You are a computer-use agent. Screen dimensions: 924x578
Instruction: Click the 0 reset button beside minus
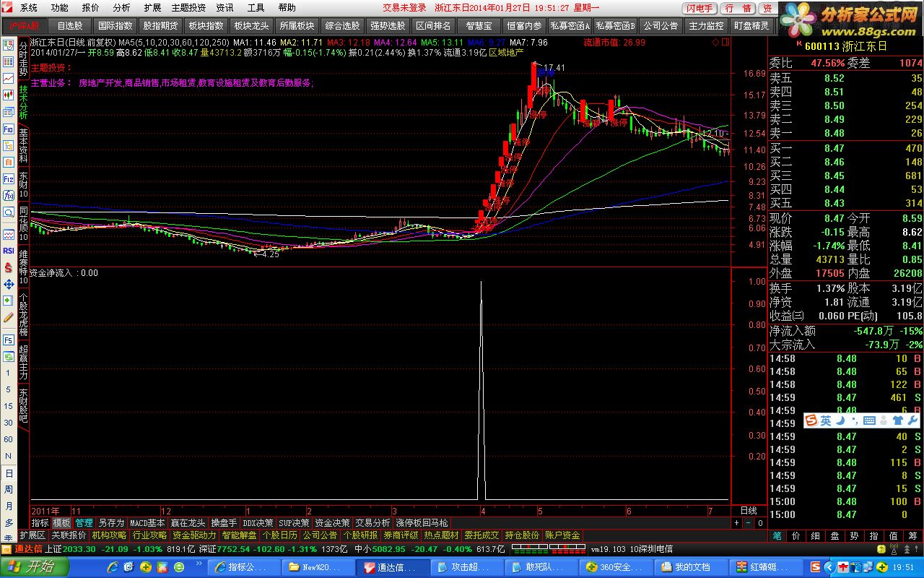(759, 522)
